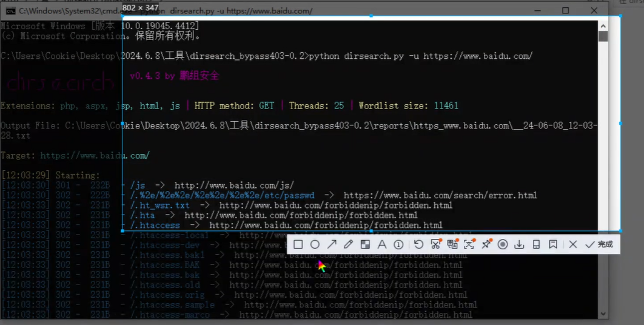Click the '/.htaccess-dev' result path
Viewport: 644px width, 325px height.
[x=165, y=246]
